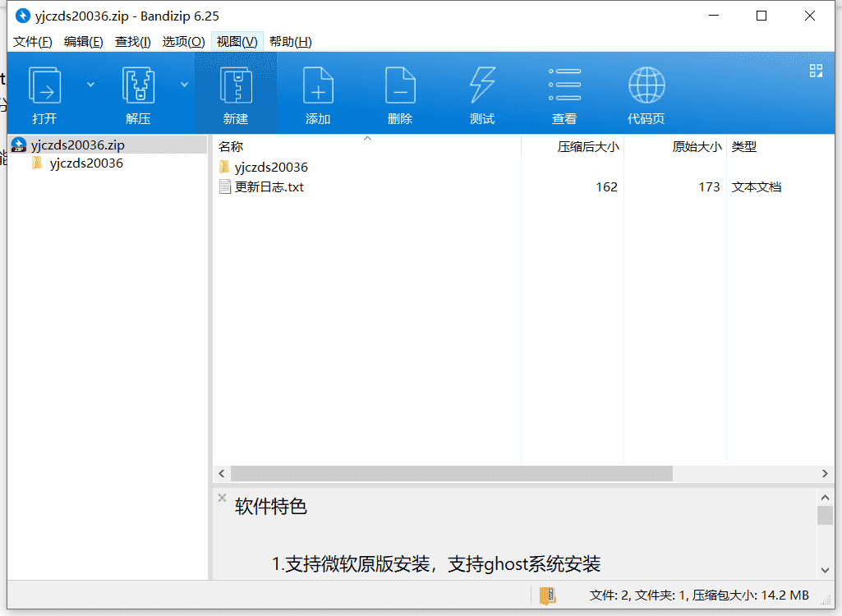The image size is (842, 616).
Task: Click the Bandizip logo in title bar
Action: [22, 16]
